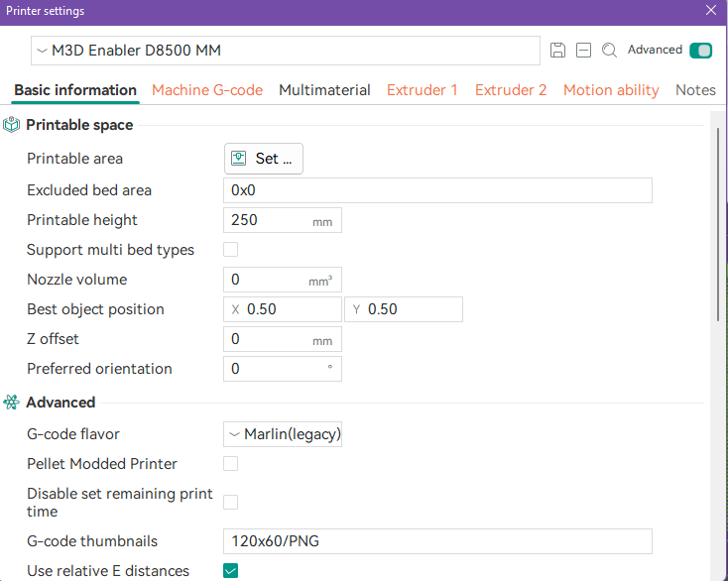
Task: Enable Support multi bed types checkbox
Action: coord(231,250)
